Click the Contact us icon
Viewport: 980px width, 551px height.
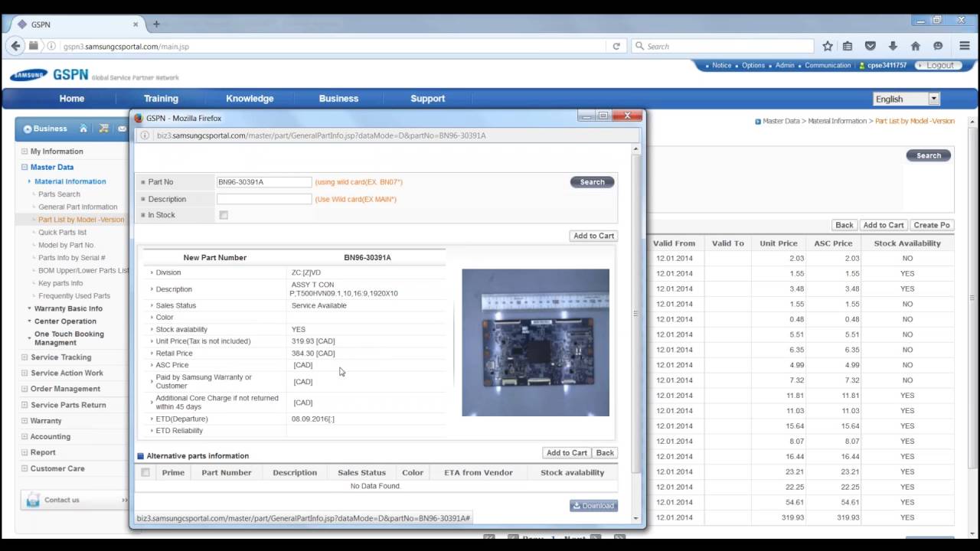pyautogui.click(x=33, y=500)
